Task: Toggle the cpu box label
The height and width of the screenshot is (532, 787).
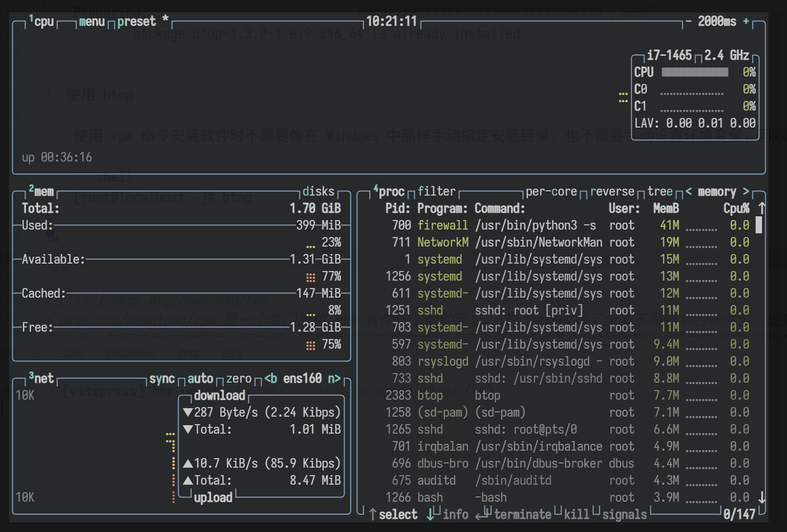Action: [x=41, y=22]
